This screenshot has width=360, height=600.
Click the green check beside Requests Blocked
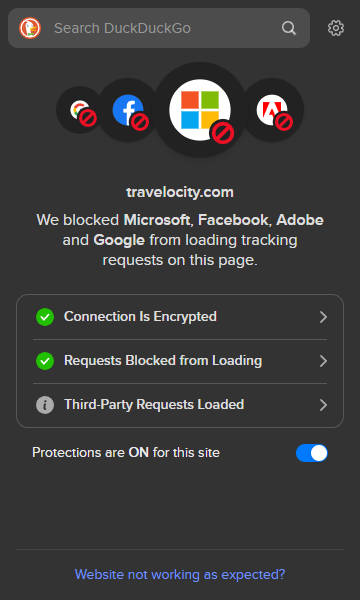click(x=45, y=361)
